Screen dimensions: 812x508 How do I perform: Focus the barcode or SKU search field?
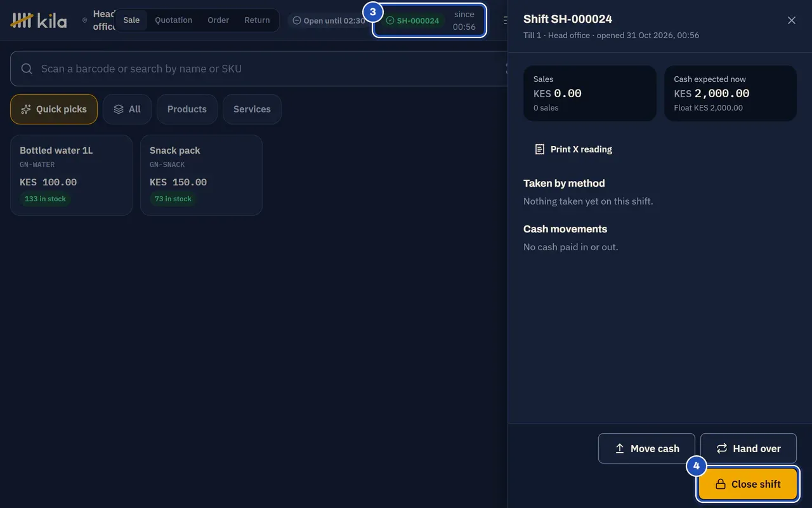(x=259, y=69)
